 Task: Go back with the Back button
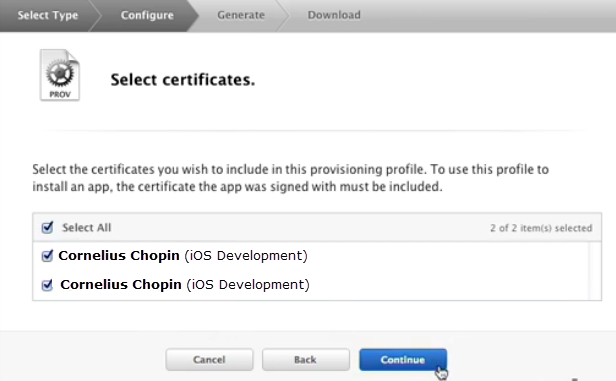click(x=306, y=359)
